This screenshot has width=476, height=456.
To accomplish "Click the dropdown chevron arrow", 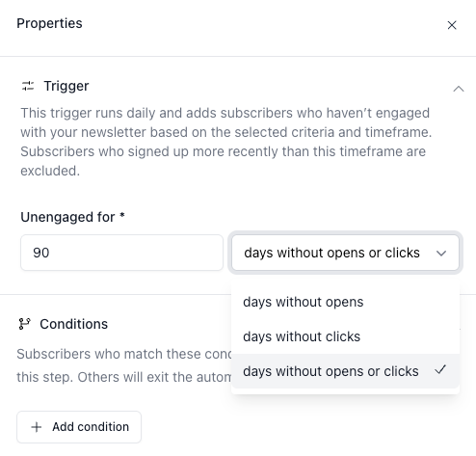I will coord(441,254).
